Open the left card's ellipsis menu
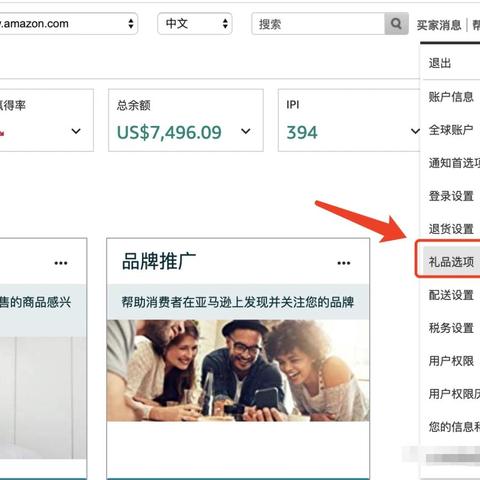The image size is (480, 480). pos(61,263)
